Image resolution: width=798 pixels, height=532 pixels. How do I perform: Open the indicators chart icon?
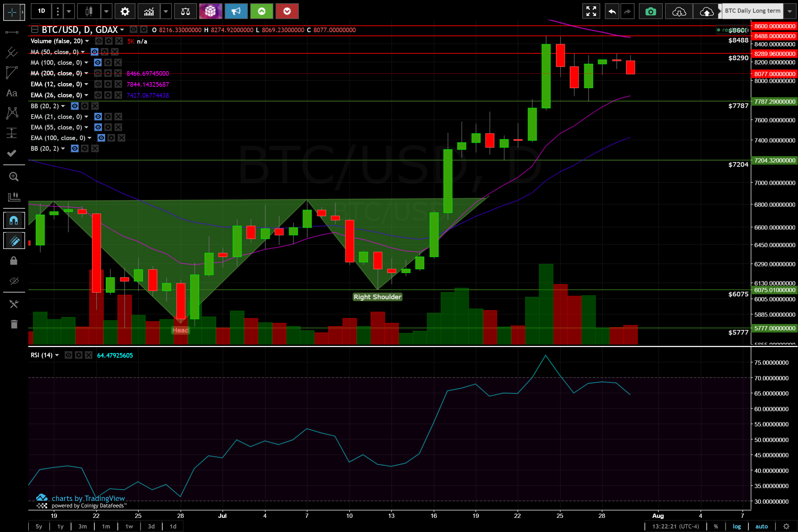149,12
